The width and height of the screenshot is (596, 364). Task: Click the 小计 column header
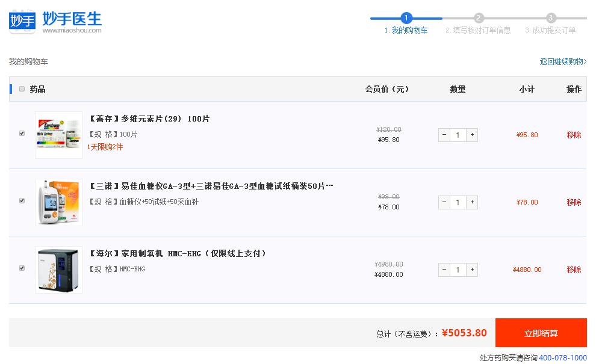pyautogui.click(x=527, y=89)
